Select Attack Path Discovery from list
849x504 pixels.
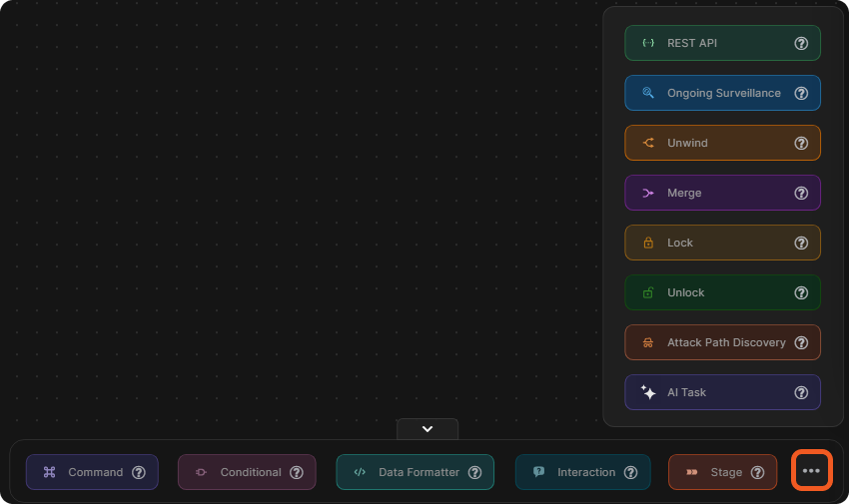(x=722, y=343)
